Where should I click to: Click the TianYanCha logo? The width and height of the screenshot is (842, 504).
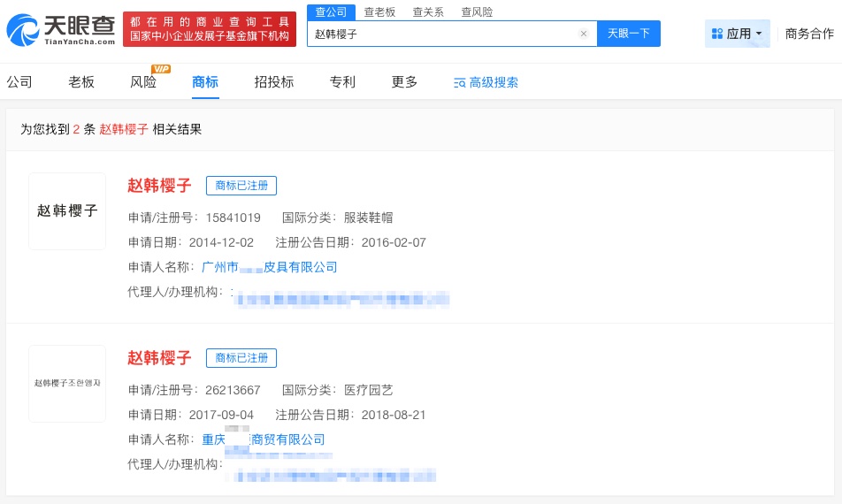click(x=61, y=29)
